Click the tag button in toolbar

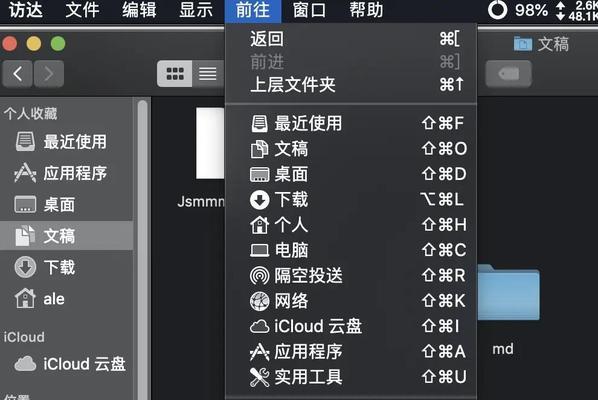[508, 74]
